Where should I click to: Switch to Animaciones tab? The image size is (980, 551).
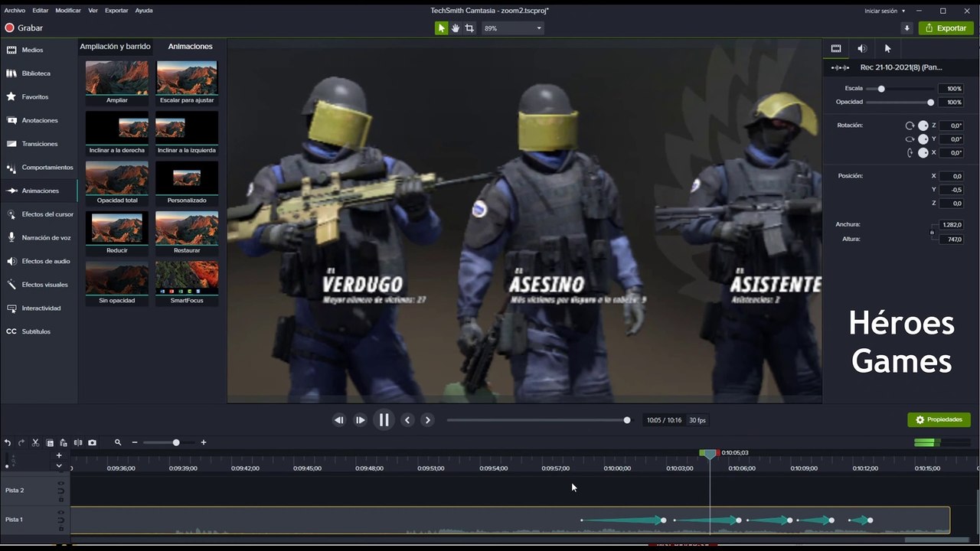coord(190,47)
